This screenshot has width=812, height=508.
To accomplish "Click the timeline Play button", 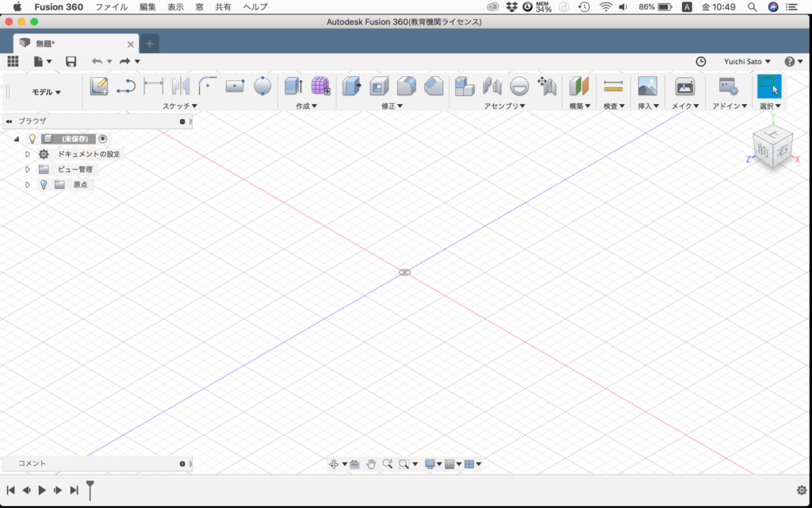I will click(x=43, y=490).
